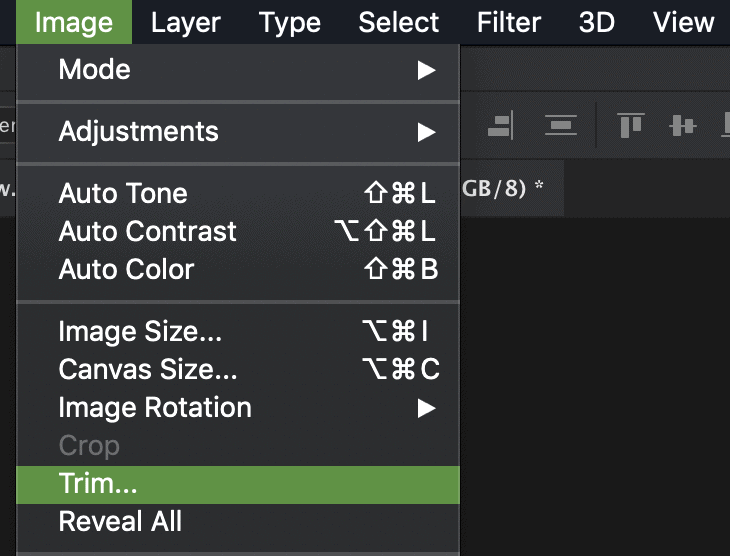This screenshot has width=730, height=556.
Task: Click the align right edges icon
Action: (500, 125)
